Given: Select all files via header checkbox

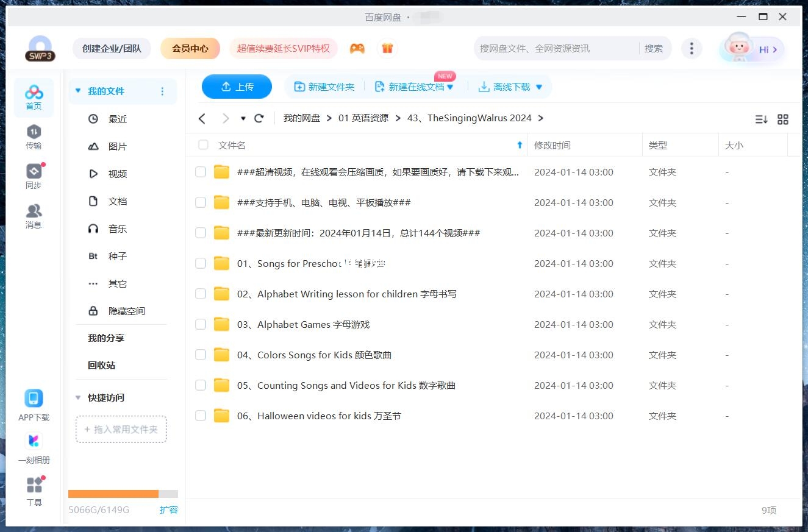Looking at the screenshot, I should point(202,145).
